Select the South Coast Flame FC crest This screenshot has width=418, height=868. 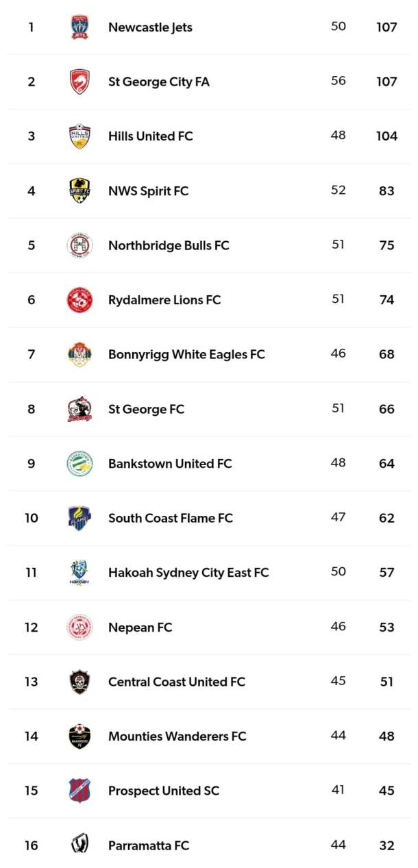point(80,518)
